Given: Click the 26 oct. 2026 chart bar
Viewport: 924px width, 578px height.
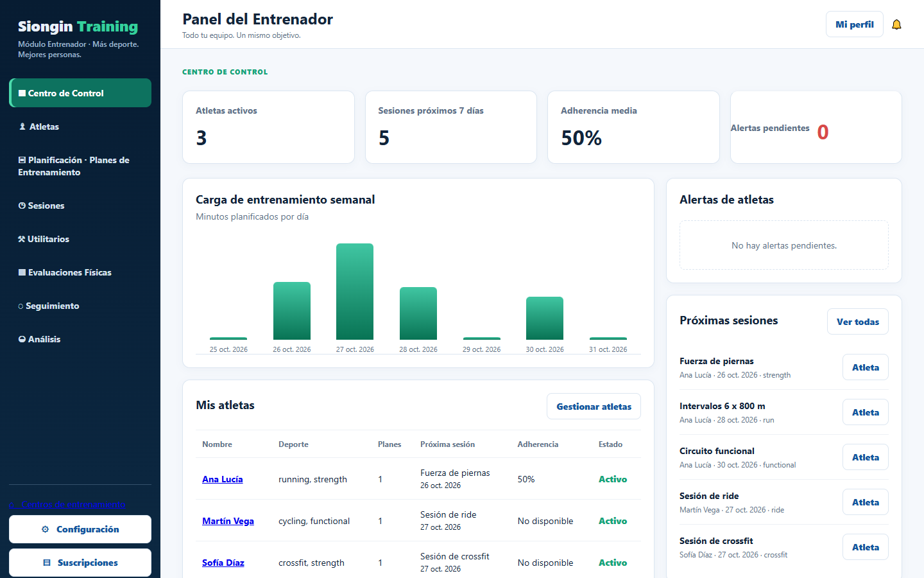Looking at the screenshot, I should coord(292,311).
